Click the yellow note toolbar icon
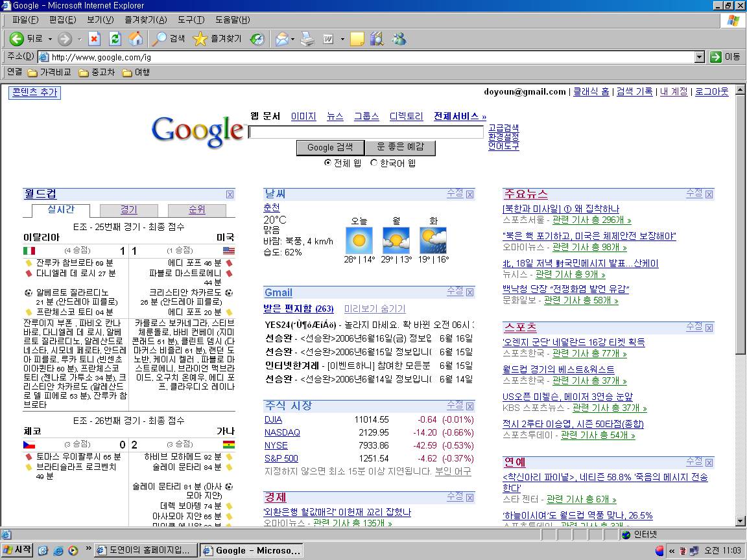Screen dimensions: 747x560 pyautogui.click(x=357, y=39)
